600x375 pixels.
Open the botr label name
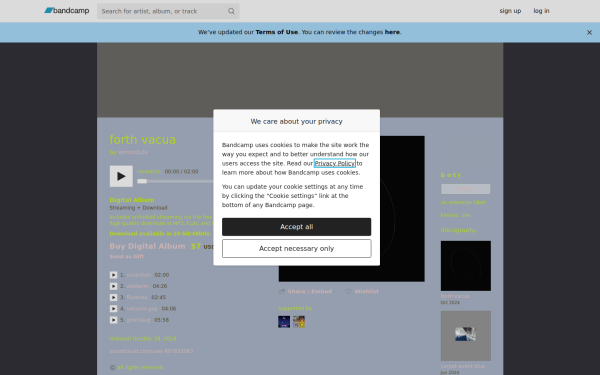click(451, 175)
